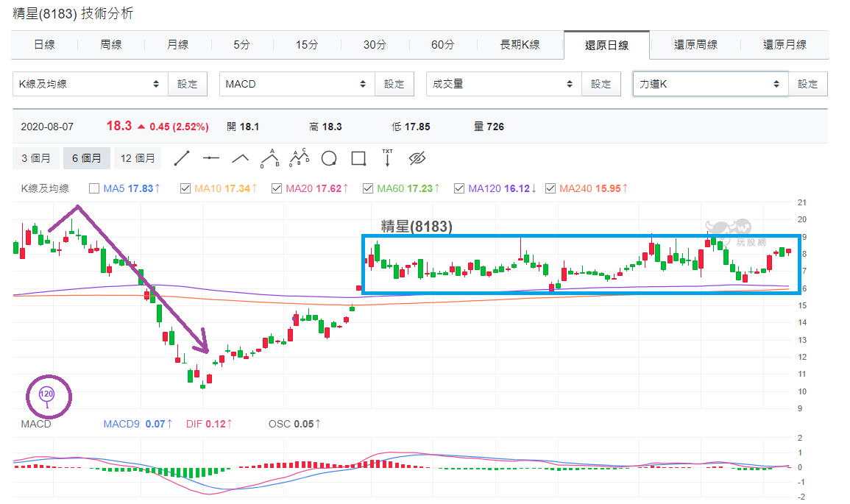Click the DIF 0.12 value label
Image resolution: width=850 pixels, height=504 pixels.
point(209,424)
